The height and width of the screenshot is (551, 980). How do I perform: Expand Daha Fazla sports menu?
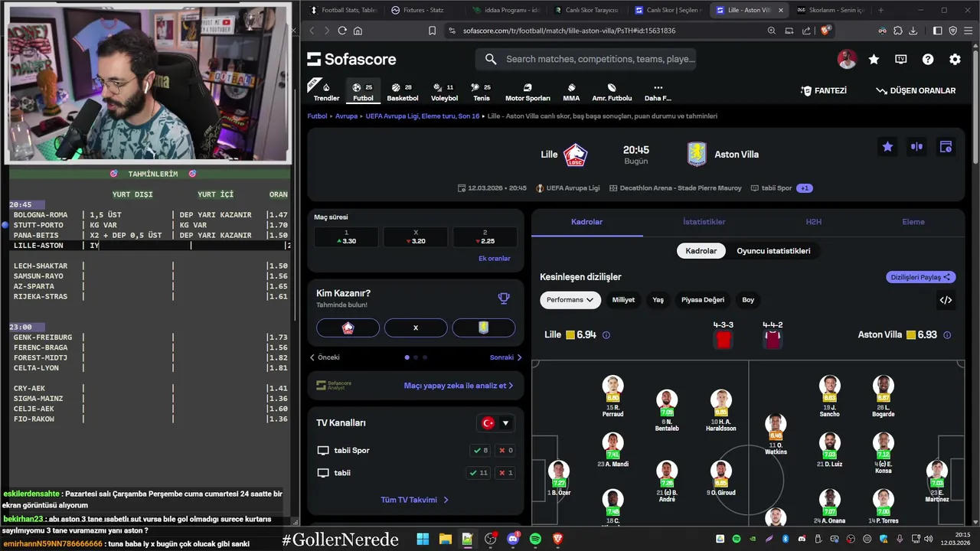pyautogui.click(x=658, y=92)
